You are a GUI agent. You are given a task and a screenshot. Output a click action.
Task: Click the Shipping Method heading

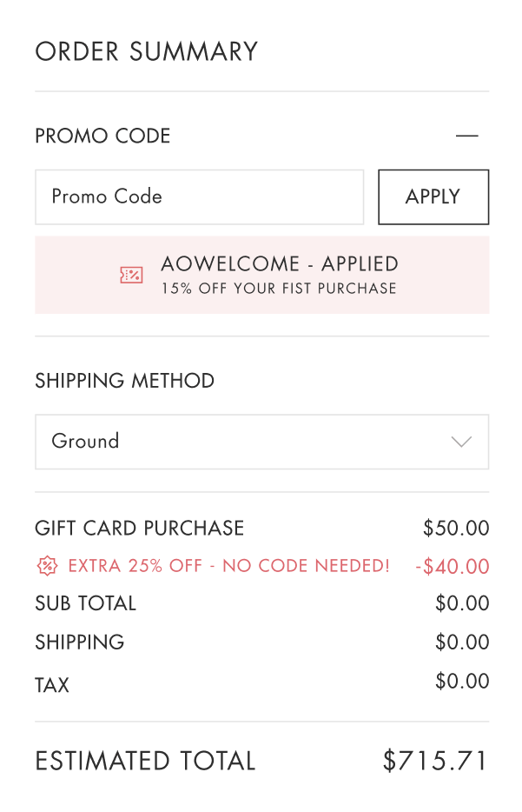124,381
